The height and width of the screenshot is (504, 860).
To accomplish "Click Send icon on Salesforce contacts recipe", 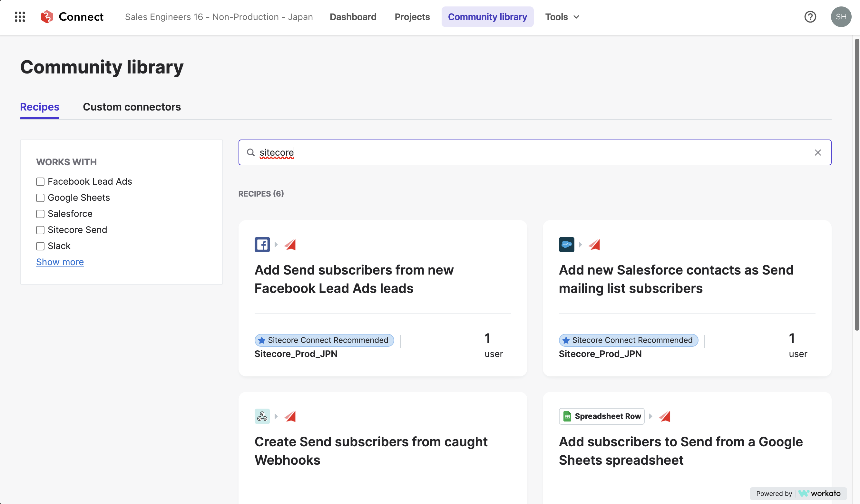I will click(x=594, y=244).
